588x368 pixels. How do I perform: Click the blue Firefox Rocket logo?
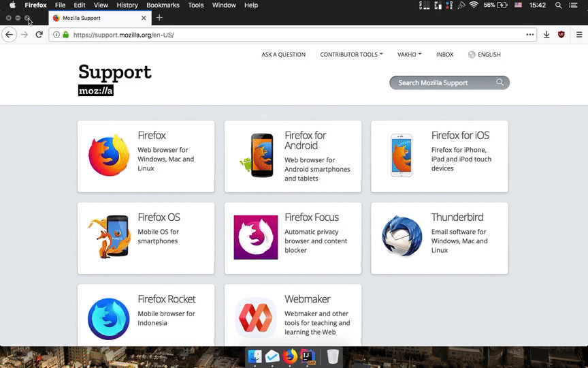click(109, 319)
